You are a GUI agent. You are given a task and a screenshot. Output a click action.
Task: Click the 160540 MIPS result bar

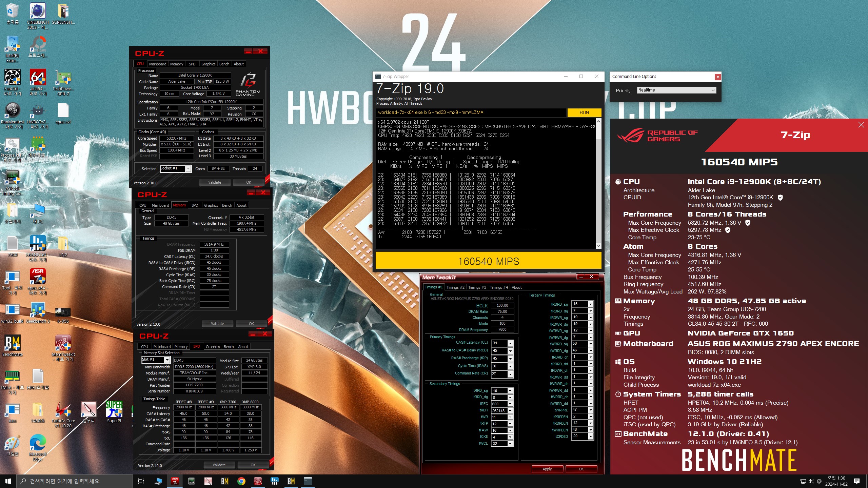[x=488, y=261]
